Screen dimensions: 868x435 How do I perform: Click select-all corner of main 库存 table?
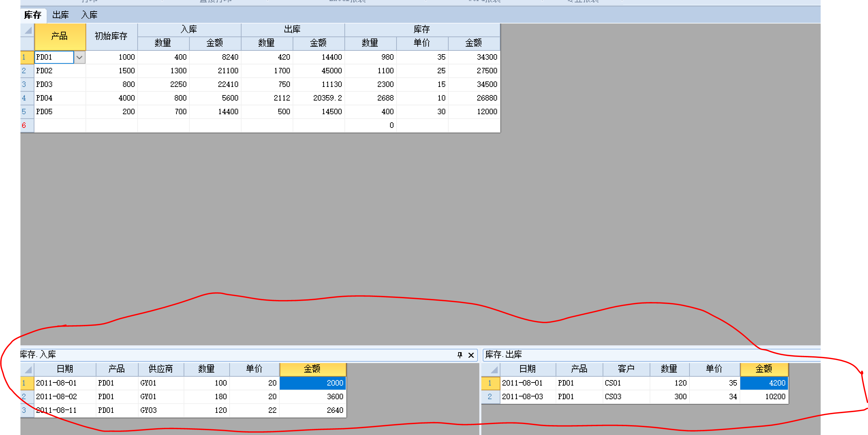tap(28, 30)
